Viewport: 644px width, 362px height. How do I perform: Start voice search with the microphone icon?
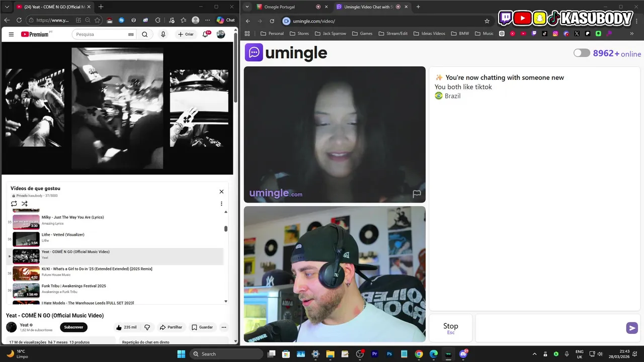coord(163,34)
